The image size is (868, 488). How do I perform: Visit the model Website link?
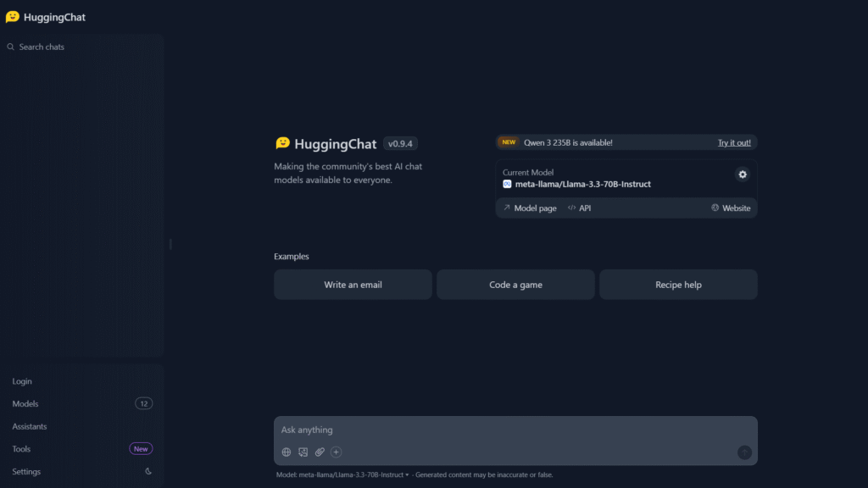pyautogui.click(x=731, y=208)
